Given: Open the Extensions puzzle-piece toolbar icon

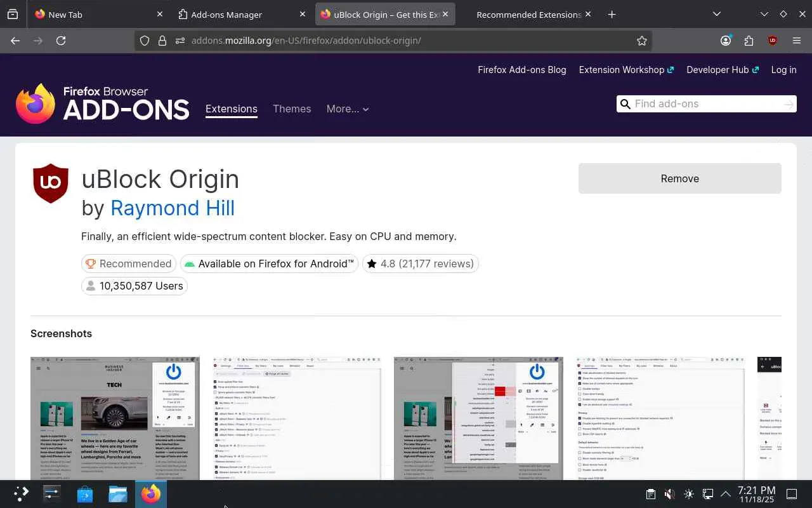Looking at the screenshot, I should click(x=749, y=41).
